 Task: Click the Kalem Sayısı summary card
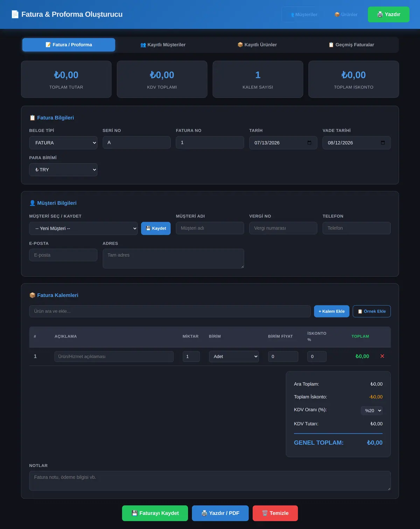[258, 79]
